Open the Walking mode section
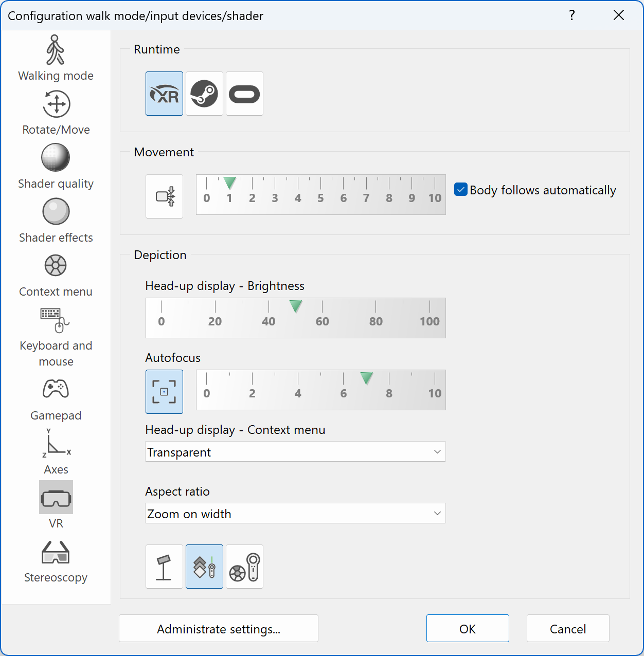Viewport: 644px width, 656px height. coord(56,58)
